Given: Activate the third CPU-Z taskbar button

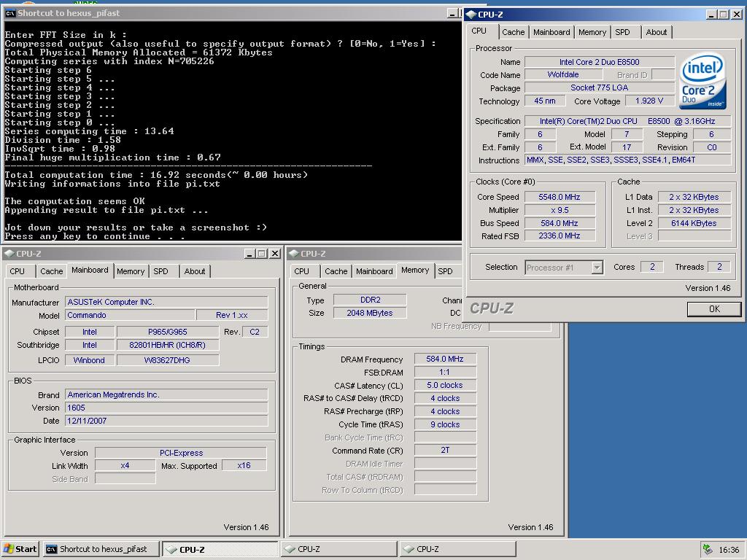Looking at the screenshot, I should pos(458,549).
